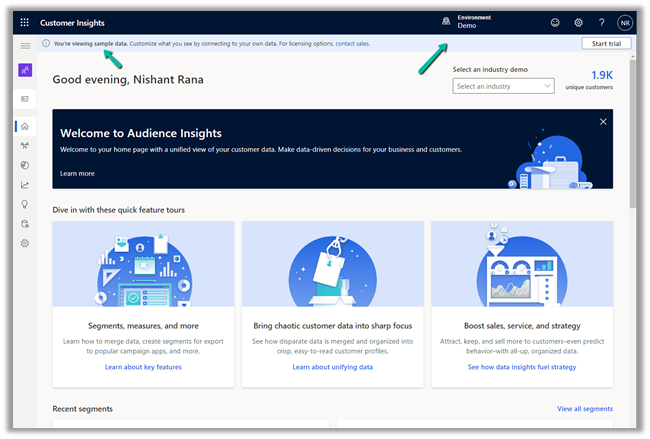Click the vertical page scrollbar
Image resolution: width=650 pixels, height=439 pixels.
point(634,150)
